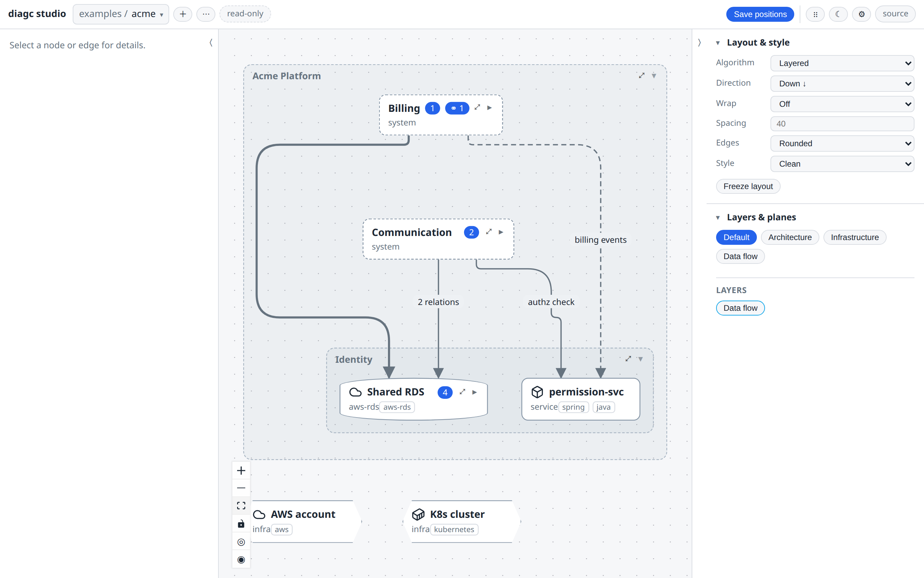Zoom out the canvas
The height and width of the screenshot is (578, 924).
click(241, 488)
